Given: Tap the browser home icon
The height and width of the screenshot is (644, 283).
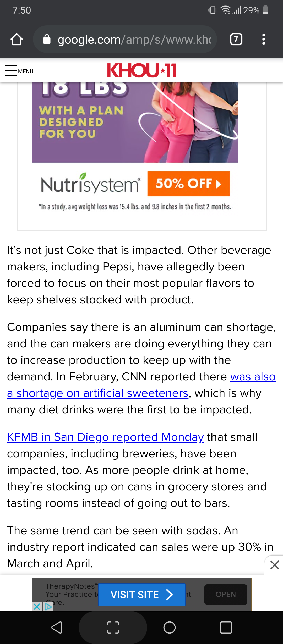Looking at the screenshot, I should tap(17, 40).
